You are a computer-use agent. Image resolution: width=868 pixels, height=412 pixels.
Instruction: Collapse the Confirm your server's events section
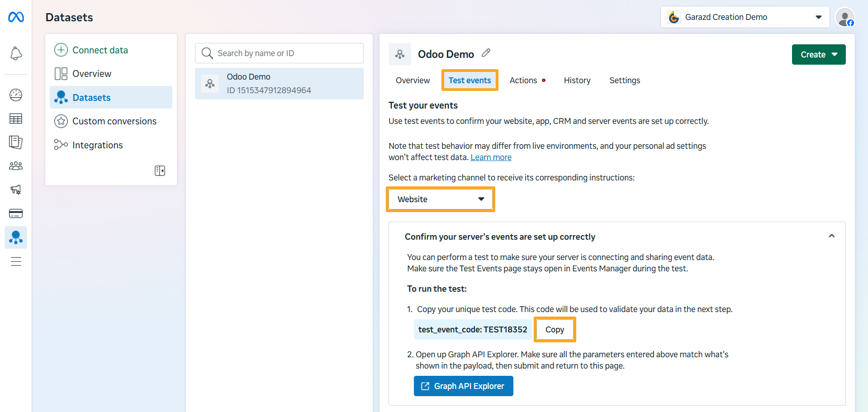831,236
